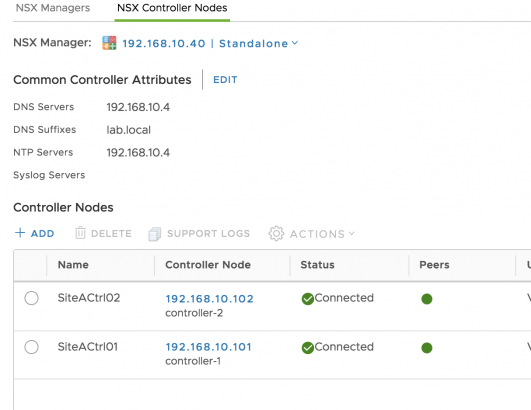Open the ACTIONS dropdown chevron
The width and height of the screenshot is (531, 410).
coord(352,233)
